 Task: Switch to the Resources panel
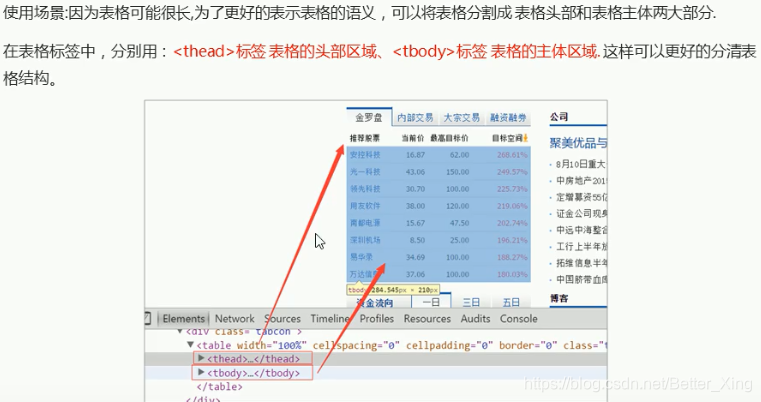427,318
